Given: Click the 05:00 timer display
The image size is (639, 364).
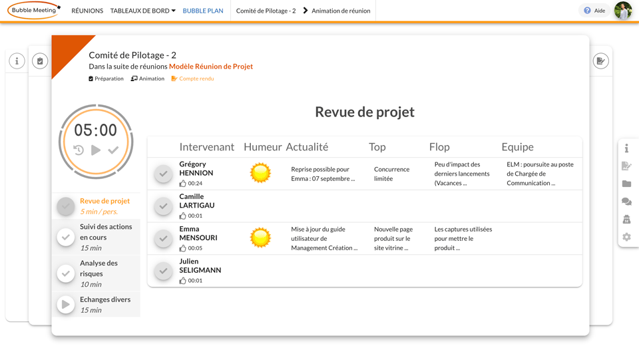Looking at the screenshot, I should pos(95,130).
